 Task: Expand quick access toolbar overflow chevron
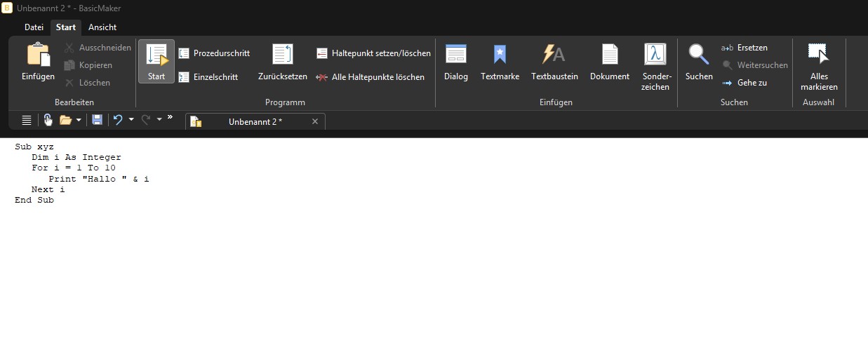tap(171, 118)
